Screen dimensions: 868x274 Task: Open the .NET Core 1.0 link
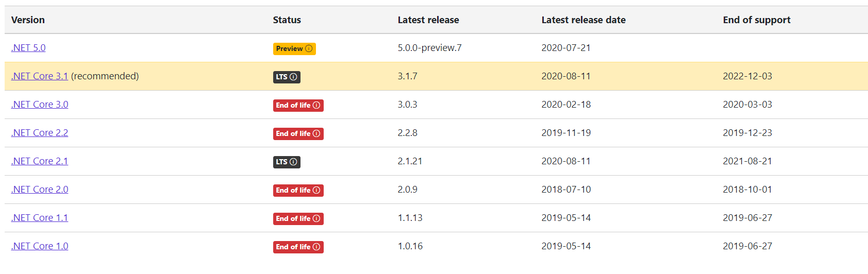tap(40, 246)
